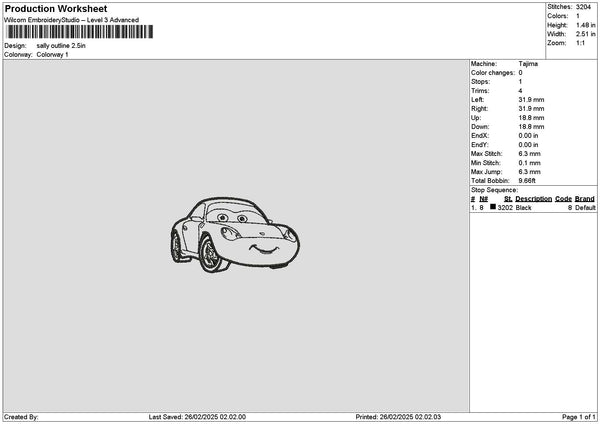Click the Trims value 4
This screenshot has height=424, width=600.
(x=520, y=91)
